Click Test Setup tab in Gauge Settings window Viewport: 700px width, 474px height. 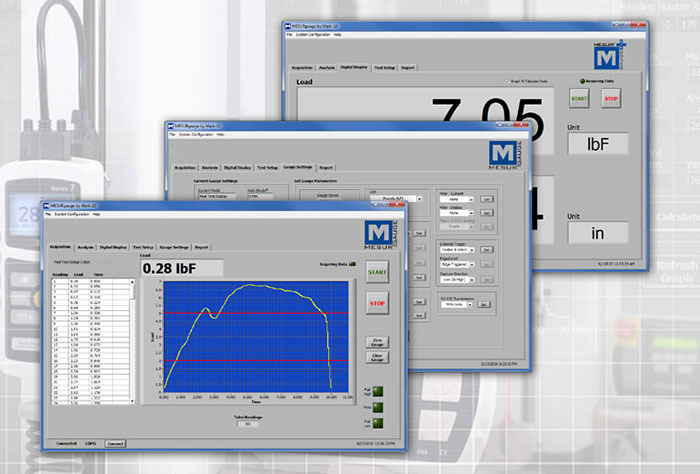tap(267, 167)
